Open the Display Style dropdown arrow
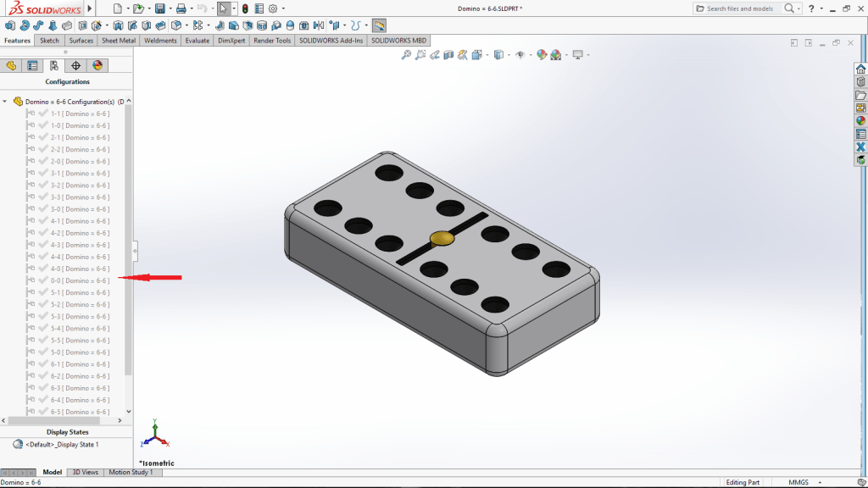 click(x=511, y=55)
